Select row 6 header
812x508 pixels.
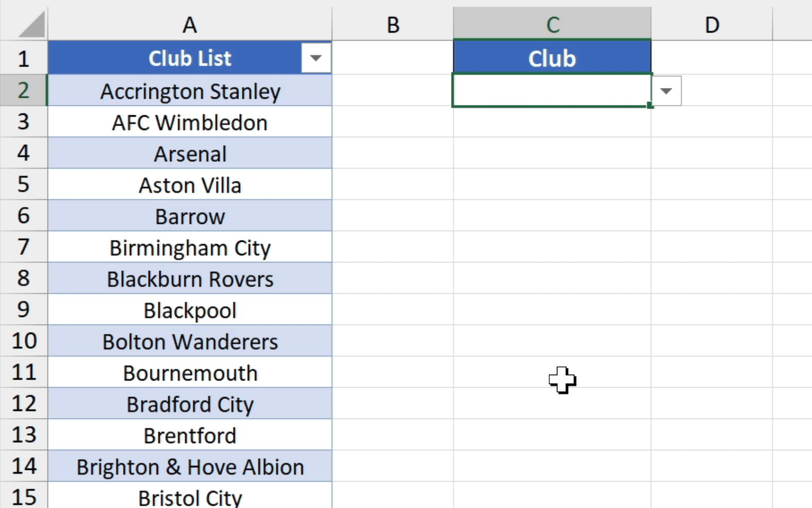(x=23, y=216)
